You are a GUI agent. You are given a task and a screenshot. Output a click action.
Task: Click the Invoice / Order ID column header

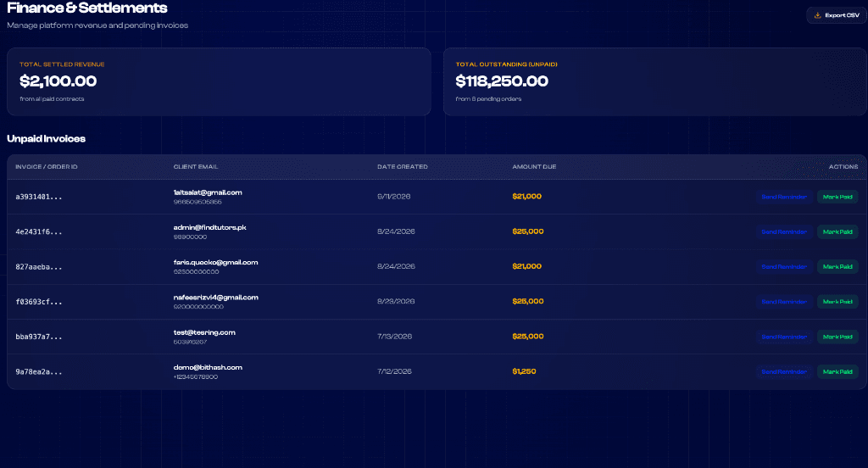(x=47, y=167)
